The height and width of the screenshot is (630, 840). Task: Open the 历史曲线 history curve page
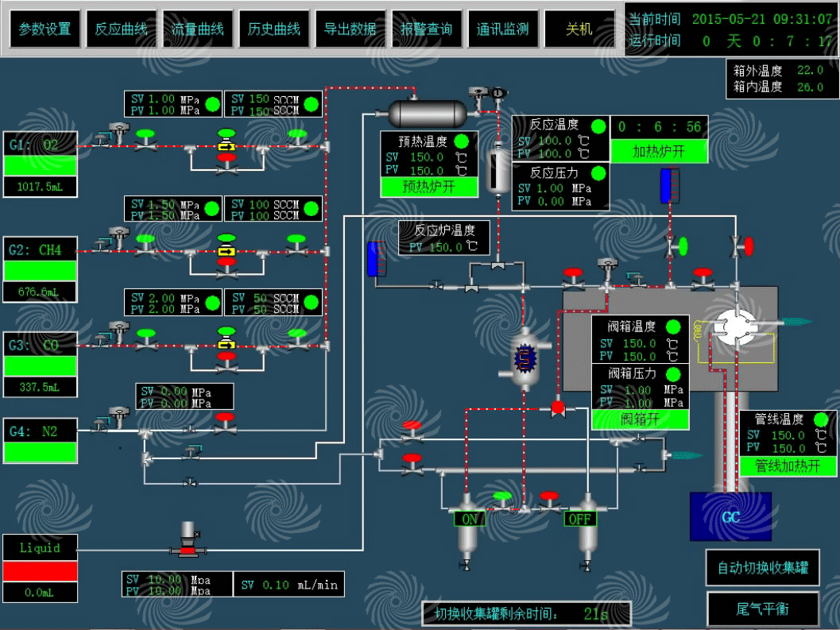274,29
